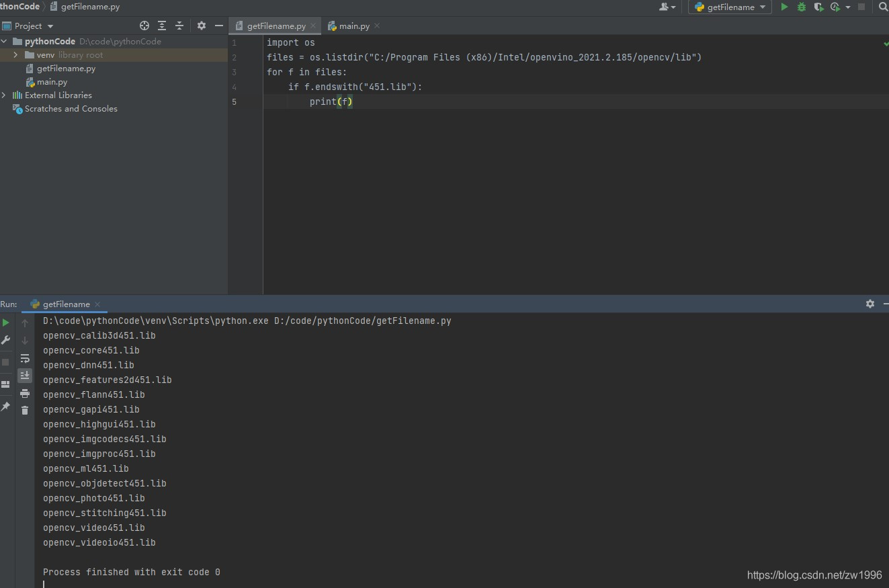The width and height of the screenshot is (889, 588).
Task: Click 'Process finished with exit code 0' text
Action: (132, 572)
